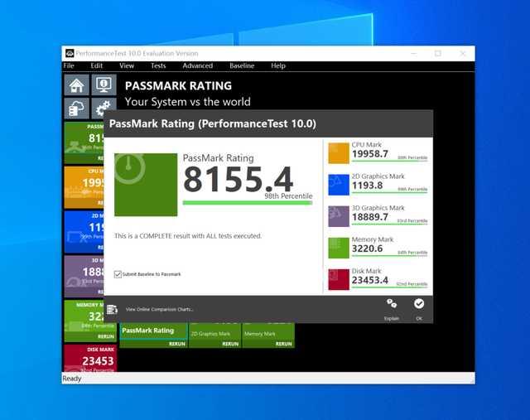Click the 2D Graphics Mark score 1193.8
This screenshot has height=420, width=530.
(368, 186)
